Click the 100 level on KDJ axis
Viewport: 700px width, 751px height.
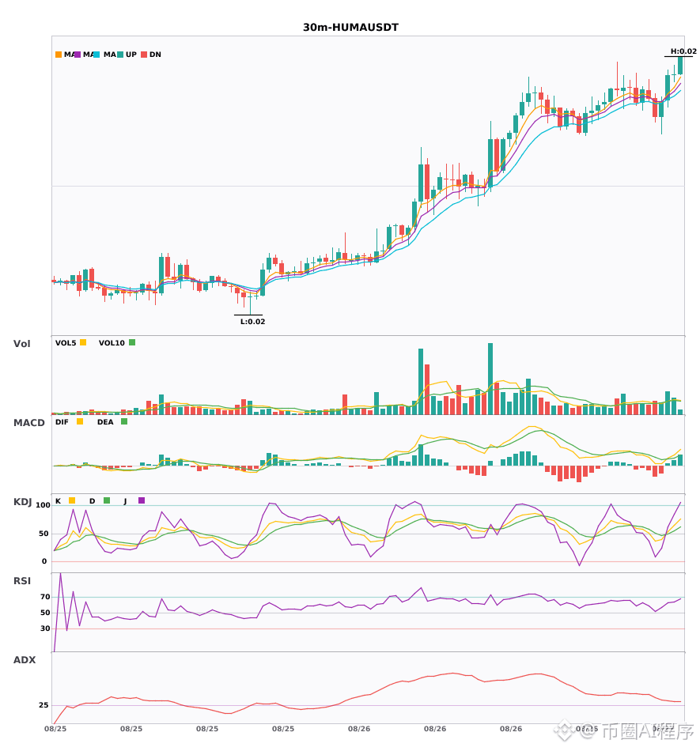point(44,505)
